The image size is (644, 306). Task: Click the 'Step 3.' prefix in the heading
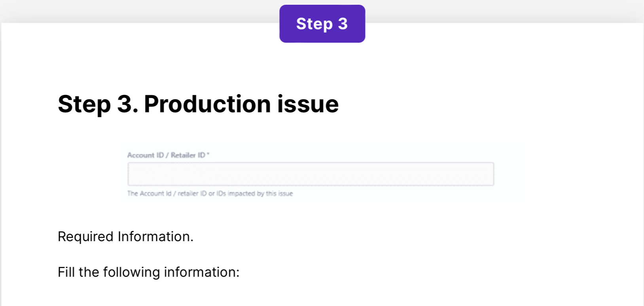coord(98,104)
